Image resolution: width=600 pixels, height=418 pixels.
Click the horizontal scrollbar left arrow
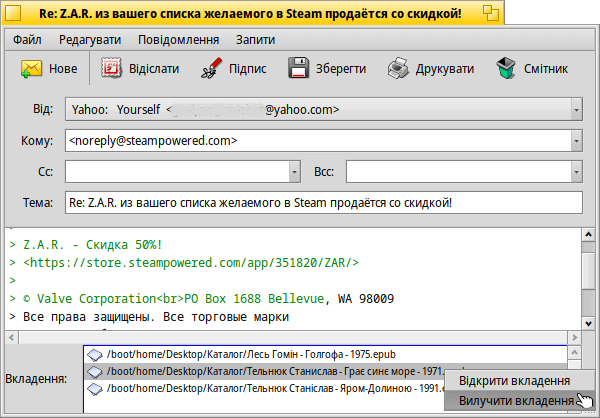click(11, 338)
